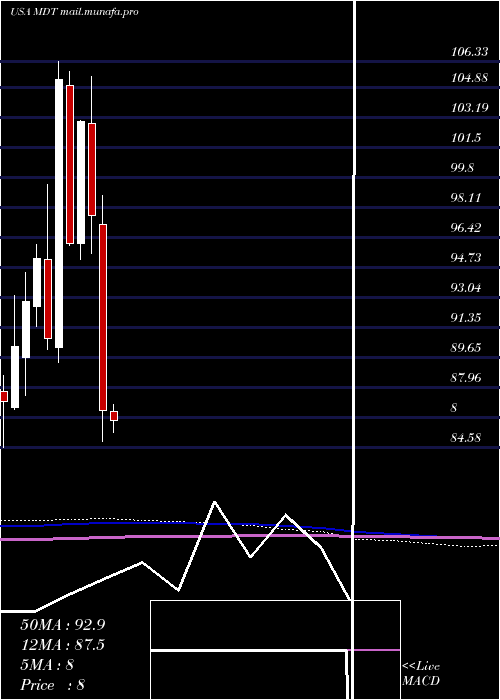This screenshot has height=700, width=500.
Task: Click the 98.11 price axis label
Action: point(466,198)
